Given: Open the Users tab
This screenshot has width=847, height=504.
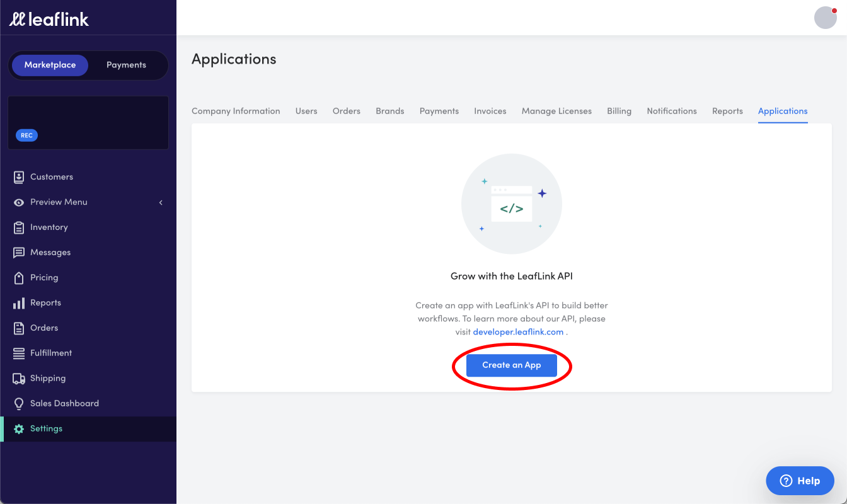Looking at the screenshot, I should coord(306,111).
